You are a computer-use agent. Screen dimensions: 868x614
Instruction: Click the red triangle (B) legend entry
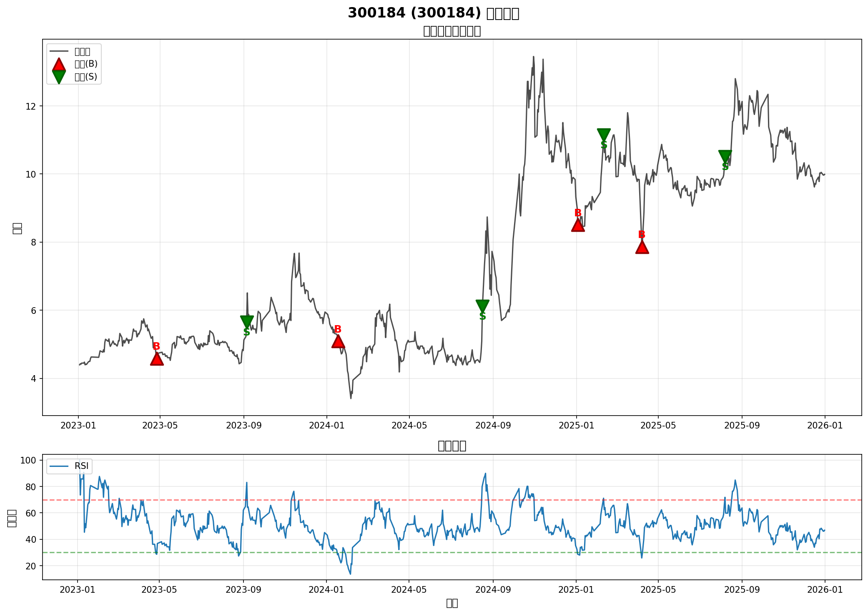pyautogui.click(x=59, y=64)
